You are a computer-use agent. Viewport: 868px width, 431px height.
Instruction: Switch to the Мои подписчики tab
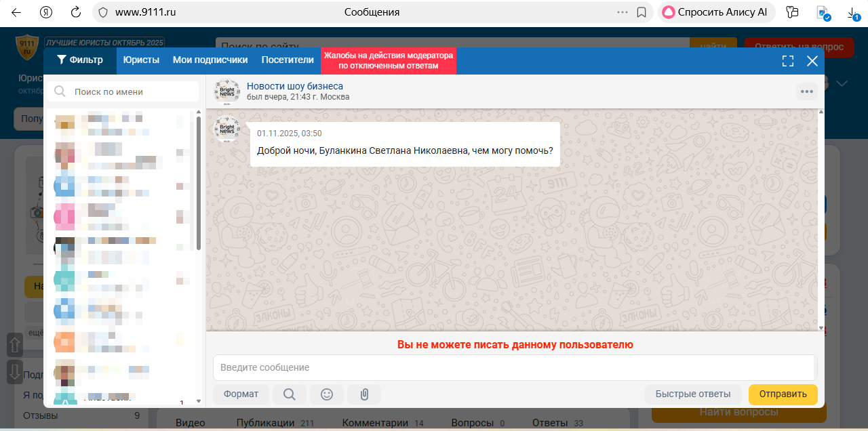click(x=210, y=60)
